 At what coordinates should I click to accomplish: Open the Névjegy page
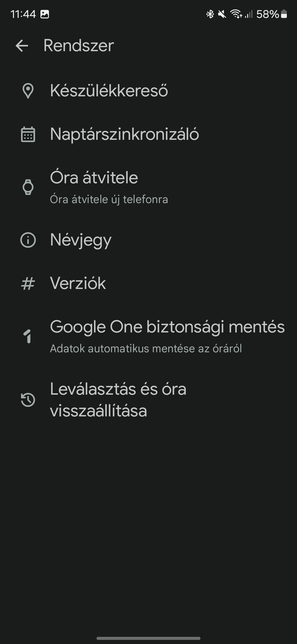[x=148, y=240]
